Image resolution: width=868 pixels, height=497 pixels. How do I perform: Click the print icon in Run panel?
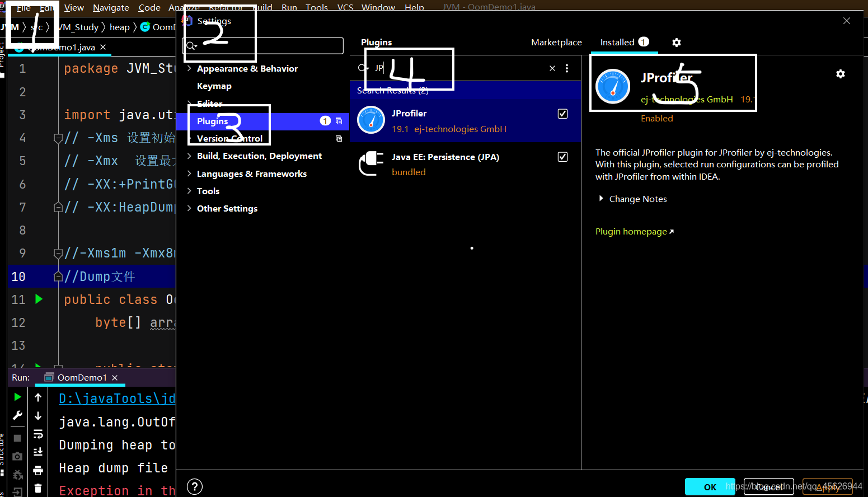[x=38, y=470]
